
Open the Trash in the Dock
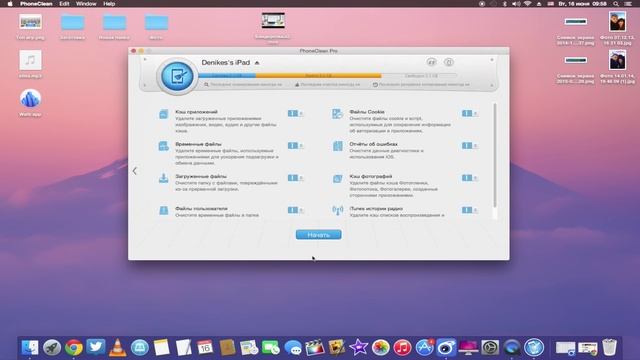[x=609, y=347]
